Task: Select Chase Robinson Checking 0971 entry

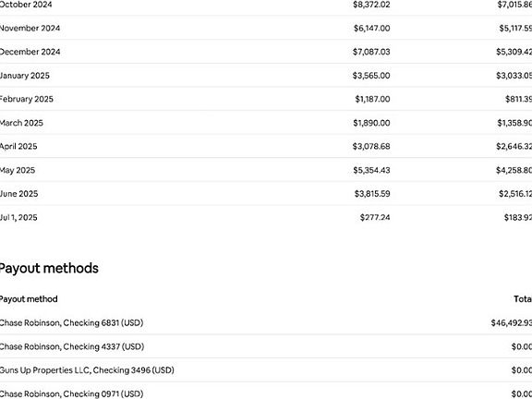Action: click(266, 393)
